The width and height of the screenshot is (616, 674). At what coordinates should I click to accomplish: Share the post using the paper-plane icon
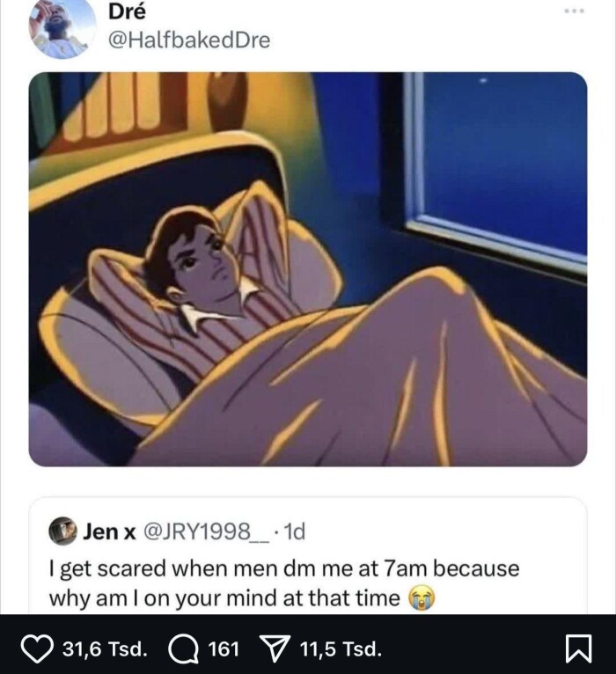tap(276, 649)
